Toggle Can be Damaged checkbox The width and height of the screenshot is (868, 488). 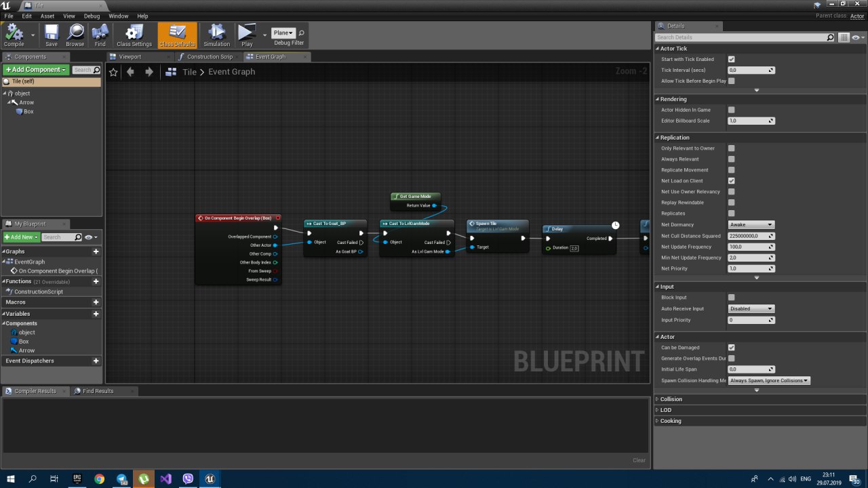click(731, 348)
